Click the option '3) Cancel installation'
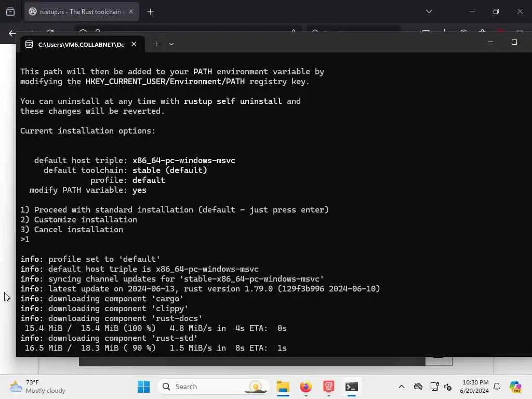Viewport: 532px width, 399px height. (72, 230)
